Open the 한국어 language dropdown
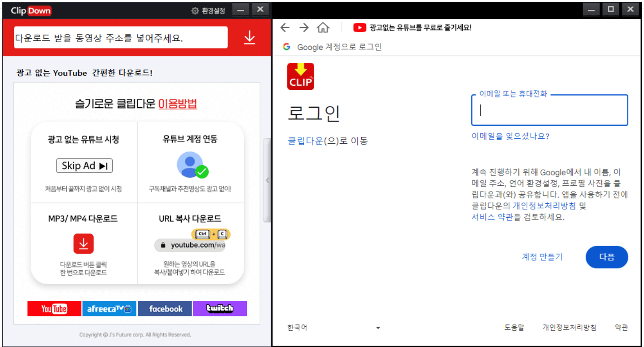The height and width of the screenshot is (347, 644). (x=334, y=328)
